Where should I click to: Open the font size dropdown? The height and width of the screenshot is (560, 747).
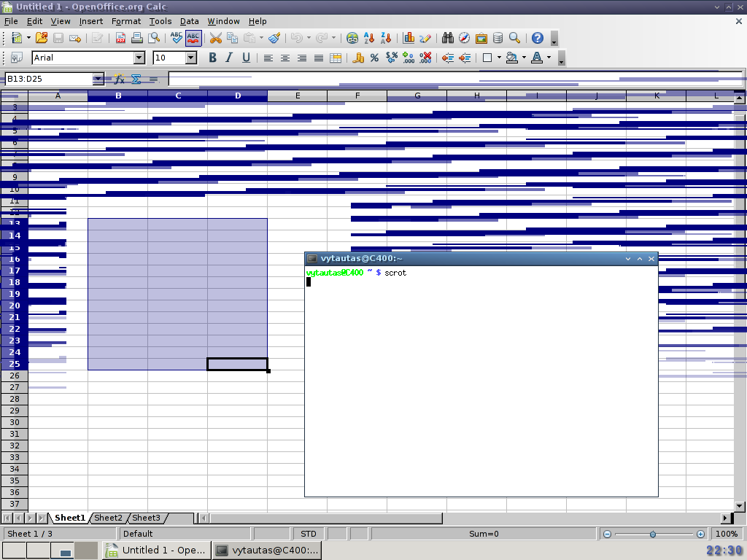click(191, 58)
